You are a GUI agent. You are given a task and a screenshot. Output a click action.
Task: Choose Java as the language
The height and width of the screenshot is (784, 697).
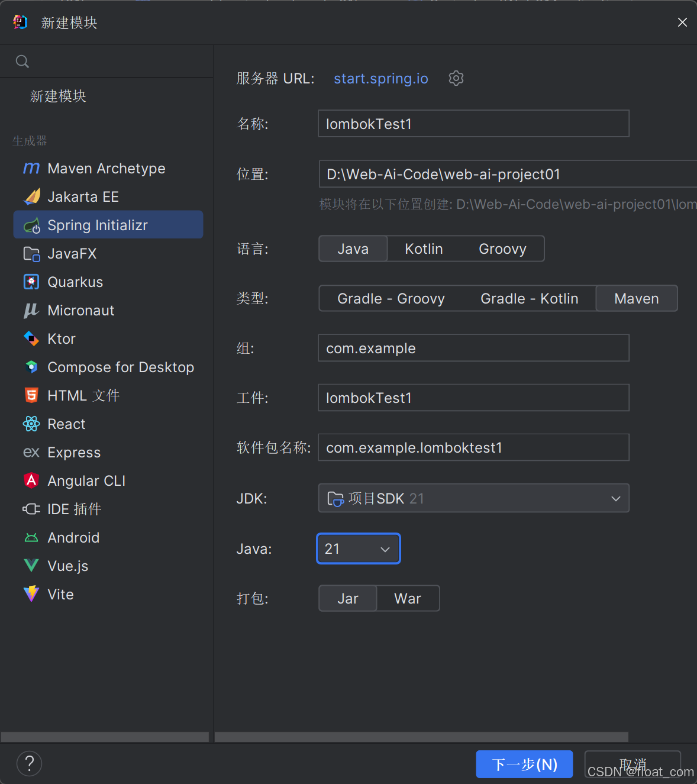pos(353,249)
